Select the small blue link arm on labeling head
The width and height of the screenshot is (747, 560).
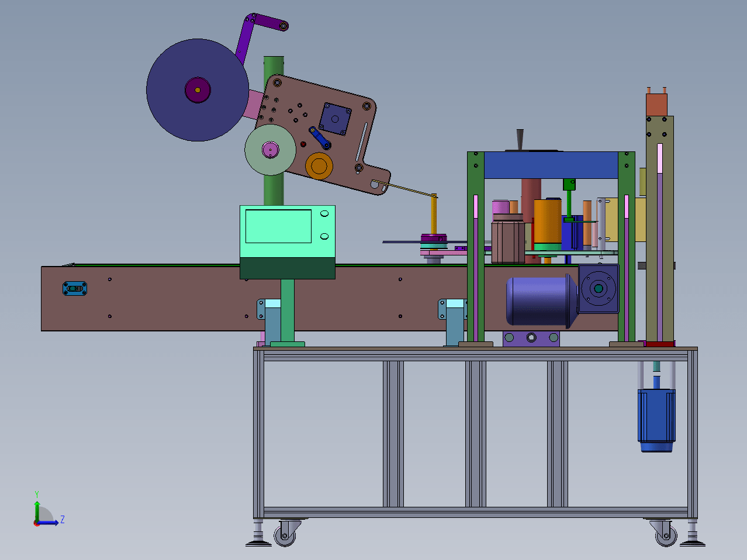click(320, 138)
